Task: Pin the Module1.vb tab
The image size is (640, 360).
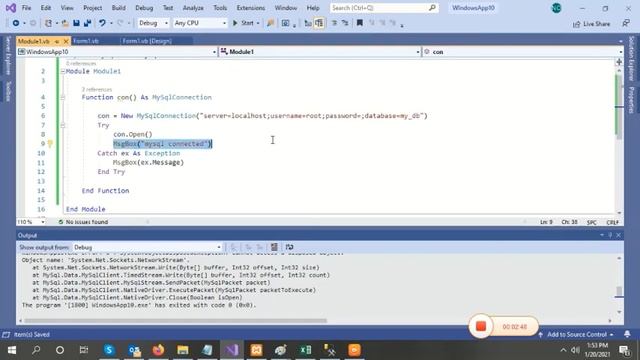Action: 57,41
